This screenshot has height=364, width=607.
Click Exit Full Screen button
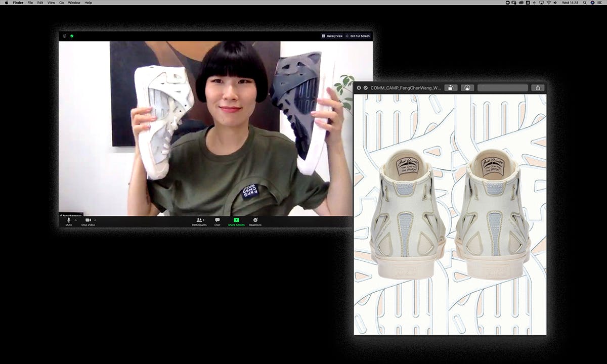pyautogui.click(x=358, y=36)
